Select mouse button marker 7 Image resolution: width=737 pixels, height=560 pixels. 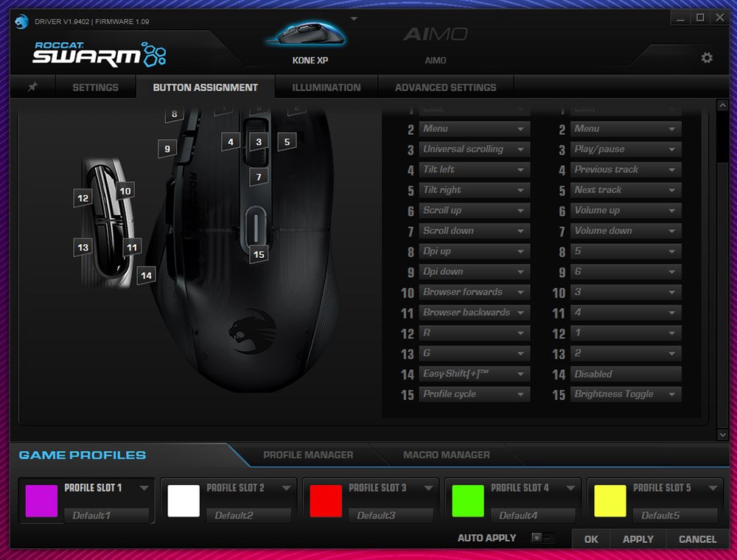tap(259, 177)
